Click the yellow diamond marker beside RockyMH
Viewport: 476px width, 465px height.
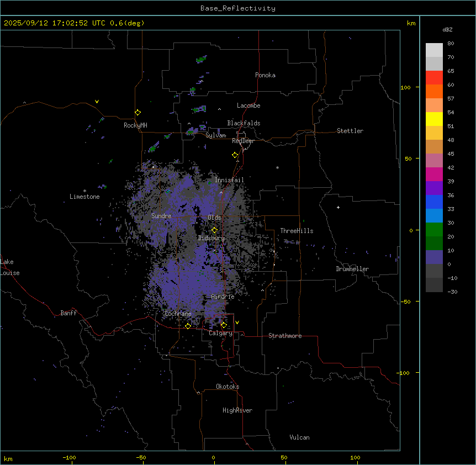point(138,113)
